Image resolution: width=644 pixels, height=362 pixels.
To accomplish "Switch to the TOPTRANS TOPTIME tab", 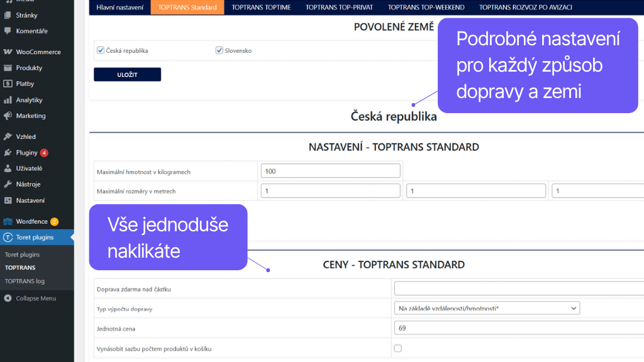I will click(260, 8).
